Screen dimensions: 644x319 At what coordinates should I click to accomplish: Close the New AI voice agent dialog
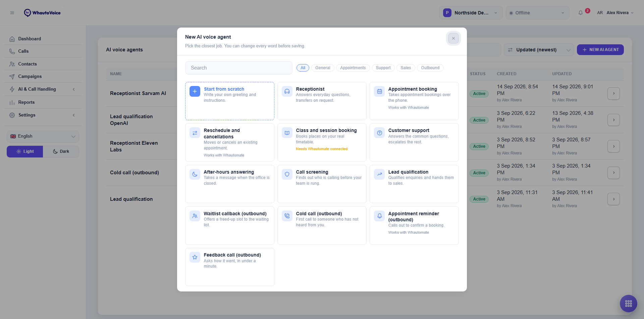pos(453,38)
